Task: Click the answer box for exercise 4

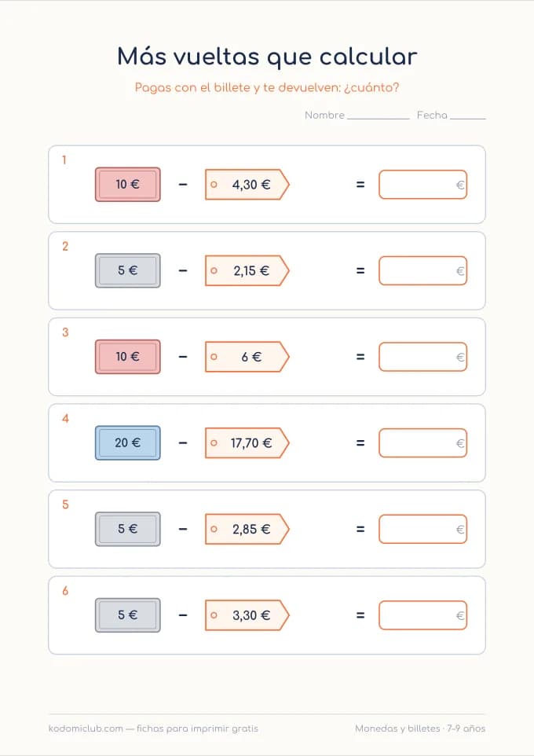Action: point(422,442)
